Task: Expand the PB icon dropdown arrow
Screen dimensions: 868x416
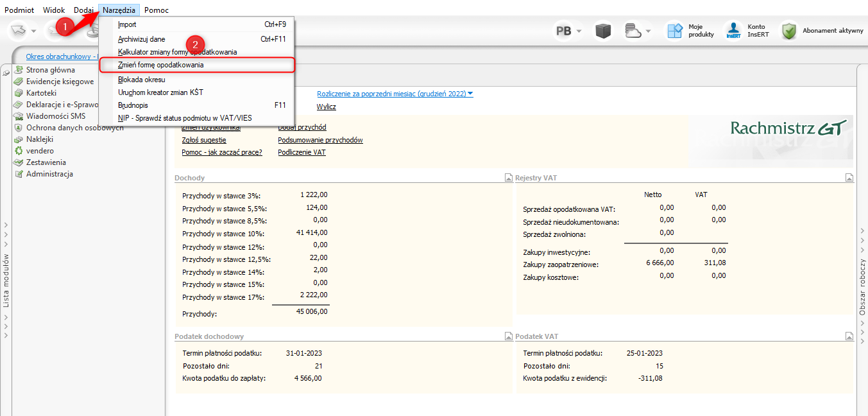Action: pos(579,31)
